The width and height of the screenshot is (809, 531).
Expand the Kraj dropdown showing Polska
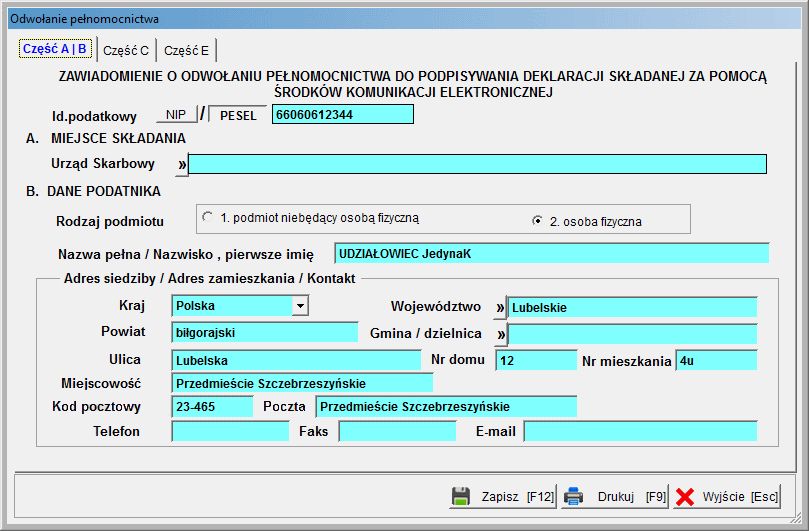300,305
